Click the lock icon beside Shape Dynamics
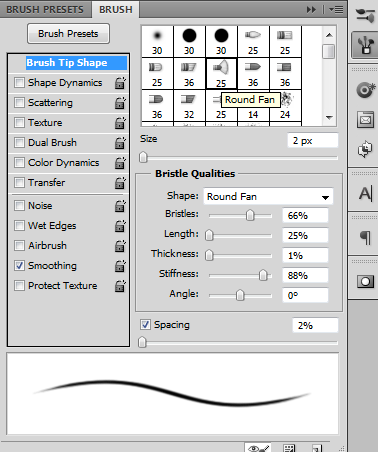The width and height of the screenshot is (378, 452). click(120, 83)
